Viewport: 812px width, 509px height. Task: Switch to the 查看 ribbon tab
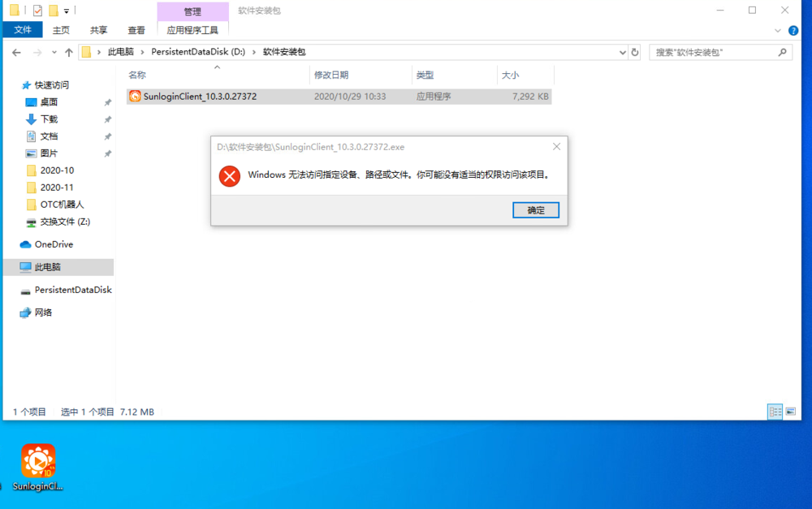[x=136, y=30]
